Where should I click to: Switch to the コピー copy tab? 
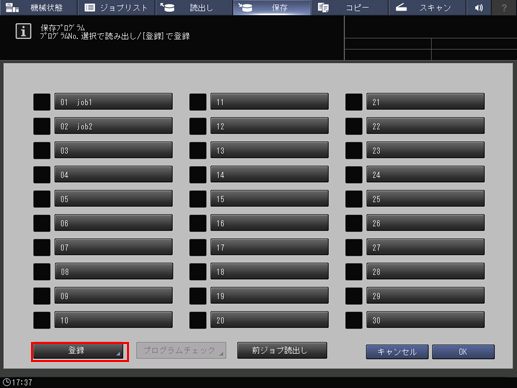click(349, 7)
